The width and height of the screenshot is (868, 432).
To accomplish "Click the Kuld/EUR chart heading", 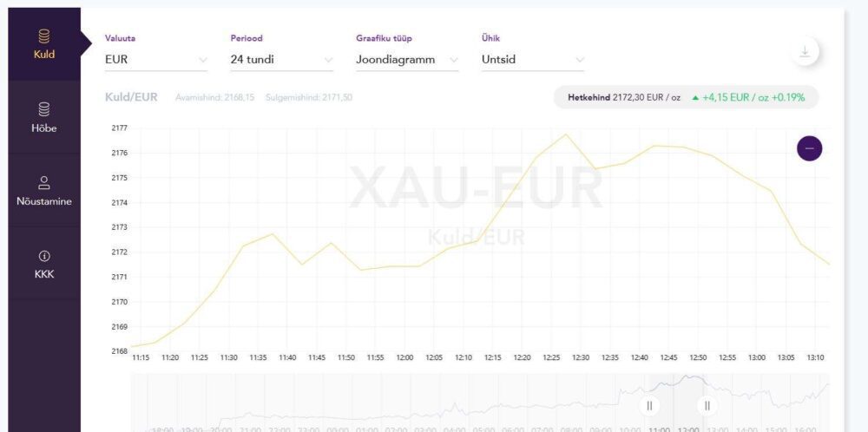I will coord(131,97).
